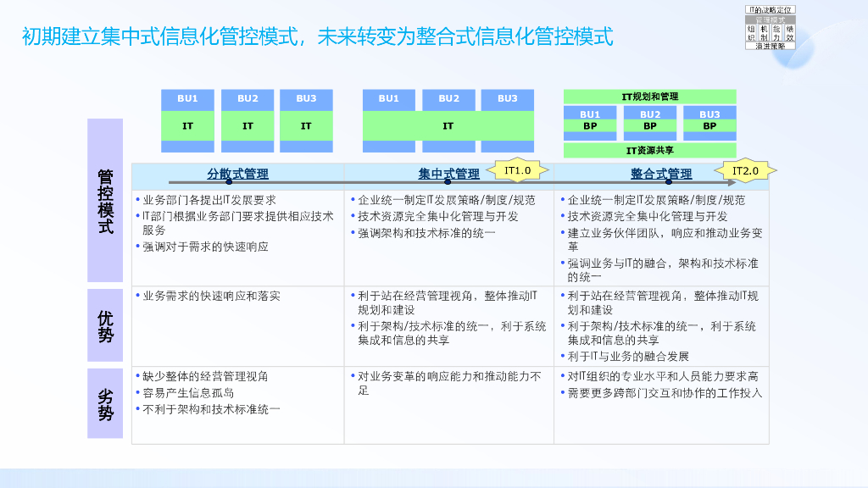Open IT的战略定位 in the navigation map
Viewport: 868px width, 488px height.
(x=771, y=9)
